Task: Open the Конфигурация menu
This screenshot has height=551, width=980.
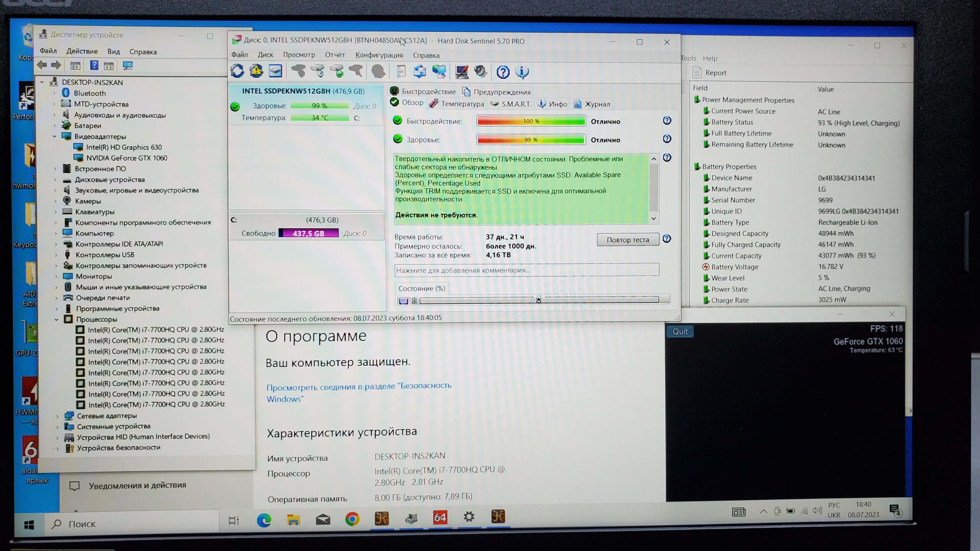Action: pos(379,55)
